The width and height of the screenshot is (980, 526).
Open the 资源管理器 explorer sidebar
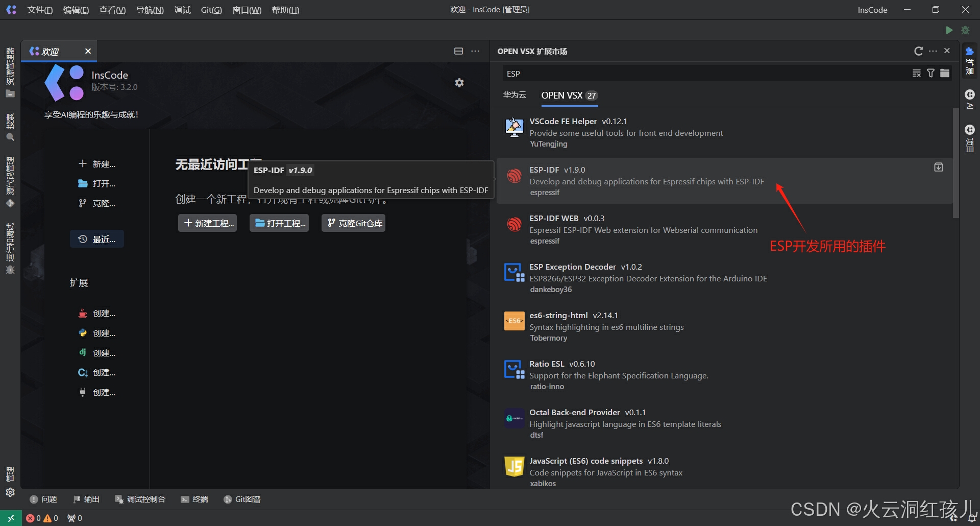[10, 72]
